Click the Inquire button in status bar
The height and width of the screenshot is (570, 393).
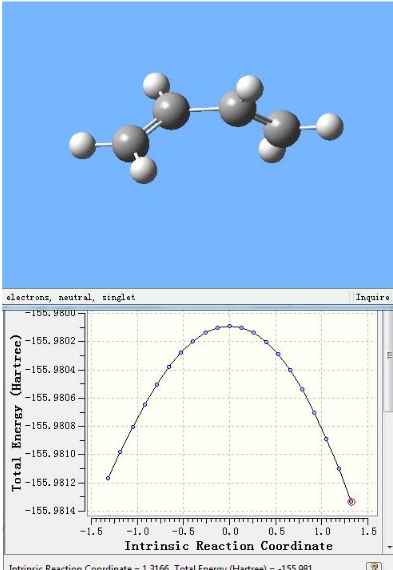coord(373,297)
